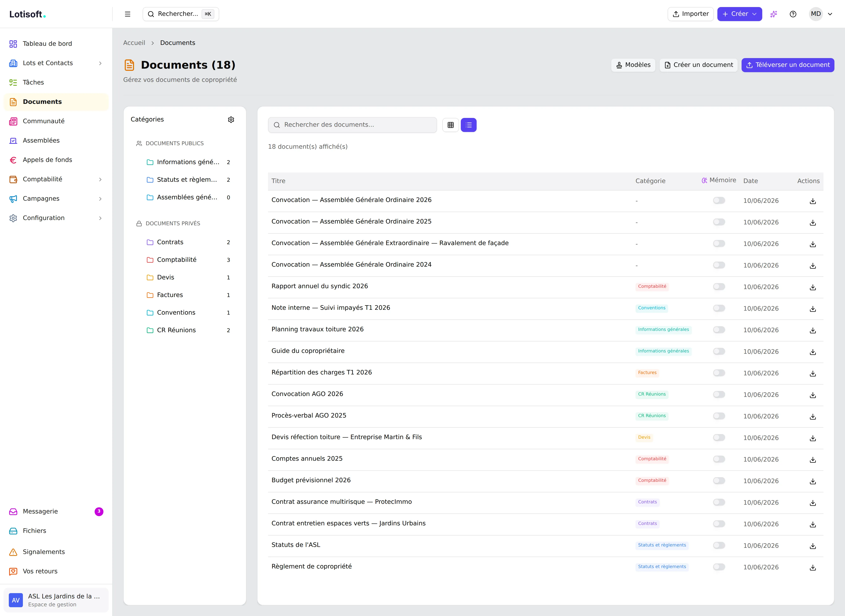This screenshot has width=845, height=616.
Task: Download Convocation AGO 2026 file
Action: click(813, 395)
